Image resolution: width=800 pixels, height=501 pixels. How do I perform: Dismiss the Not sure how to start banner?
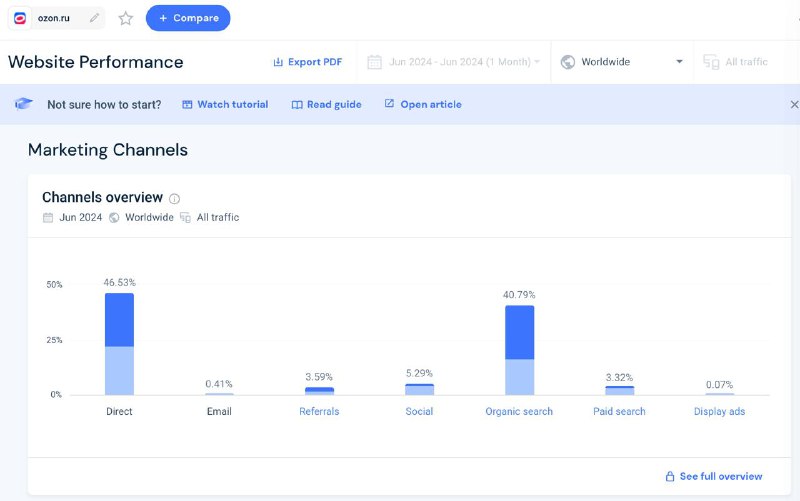point(794,104)
